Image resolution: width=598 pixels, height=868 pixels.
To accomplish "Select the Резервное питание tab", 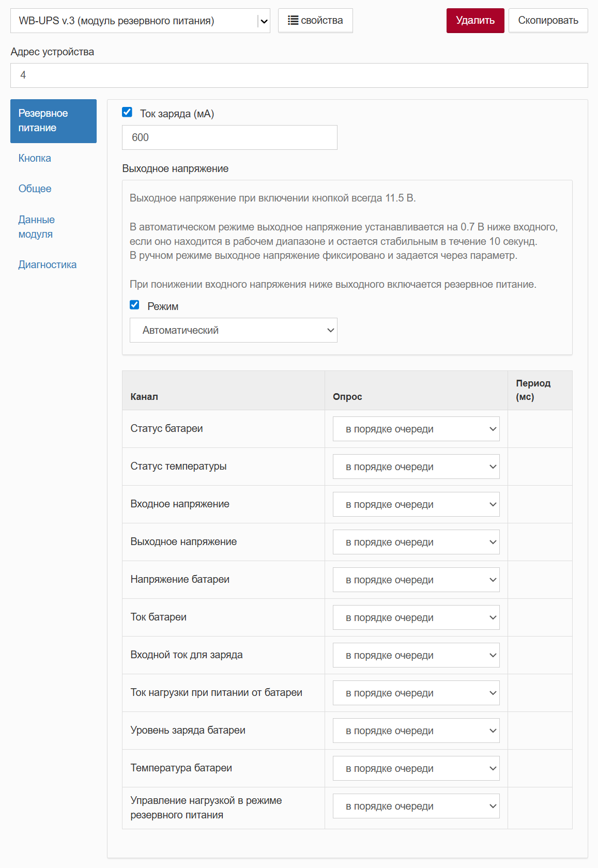I will pos(53,121).
